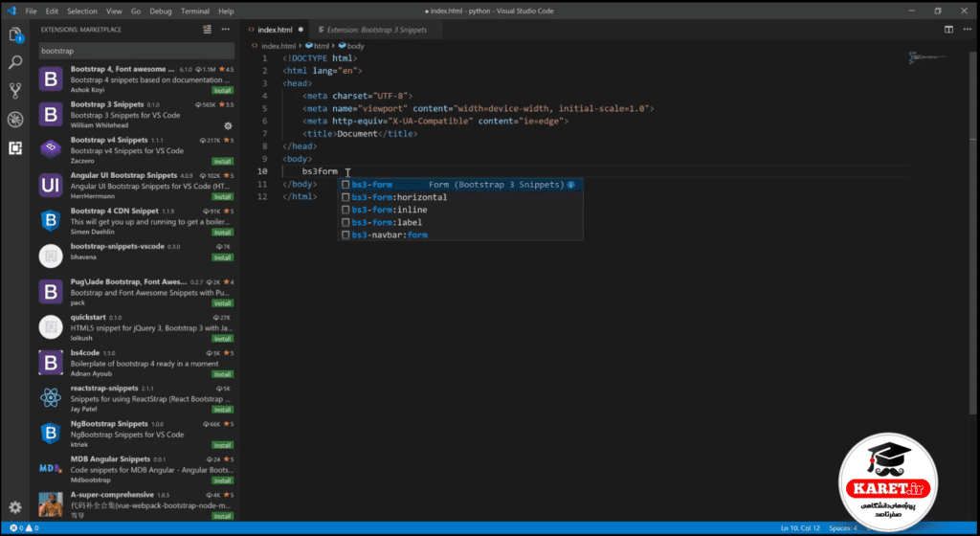Expand the body breadcrumb item
Viewport: 980px width, 536px height.
351,46
